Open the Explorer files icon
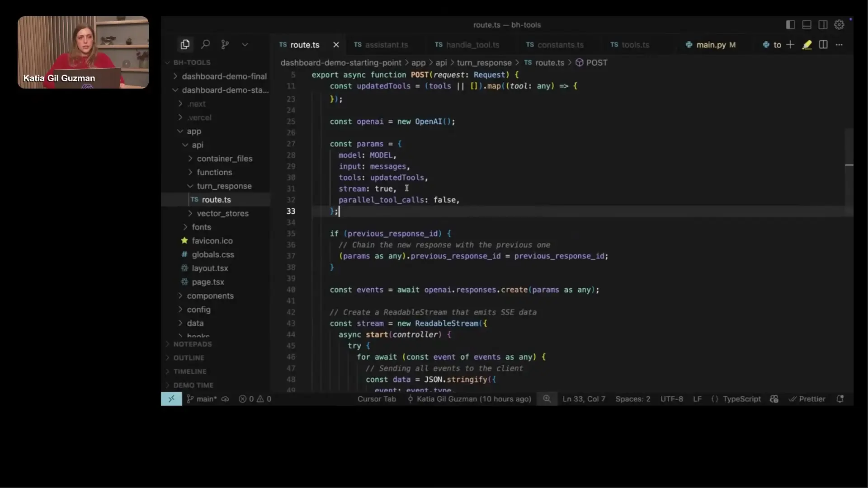This screenshot has height=488, width=868. click(185, 44)
